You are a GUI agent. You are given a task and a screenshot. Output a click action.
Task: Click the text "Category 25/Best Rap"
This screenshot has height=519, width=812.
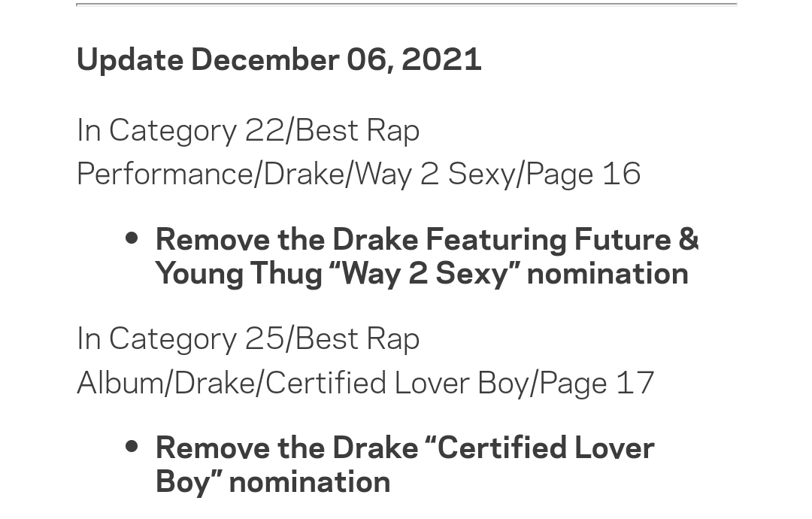click(x=264, y=340)
